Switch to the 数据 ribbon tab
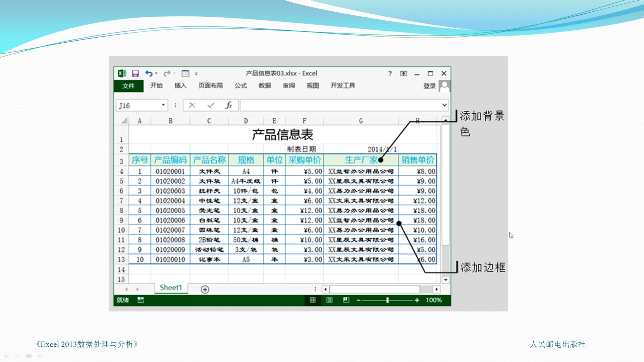The height and width of the screenshot is (362, 644). pyautogui.click(x=265, y=86)
